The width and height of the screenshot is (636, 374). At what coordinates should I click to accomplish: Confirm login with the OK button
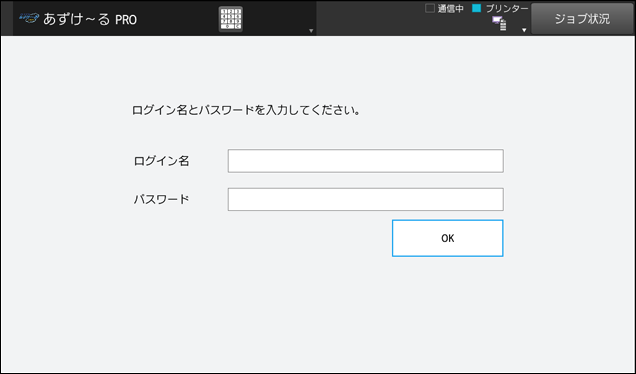pos(447,238)
